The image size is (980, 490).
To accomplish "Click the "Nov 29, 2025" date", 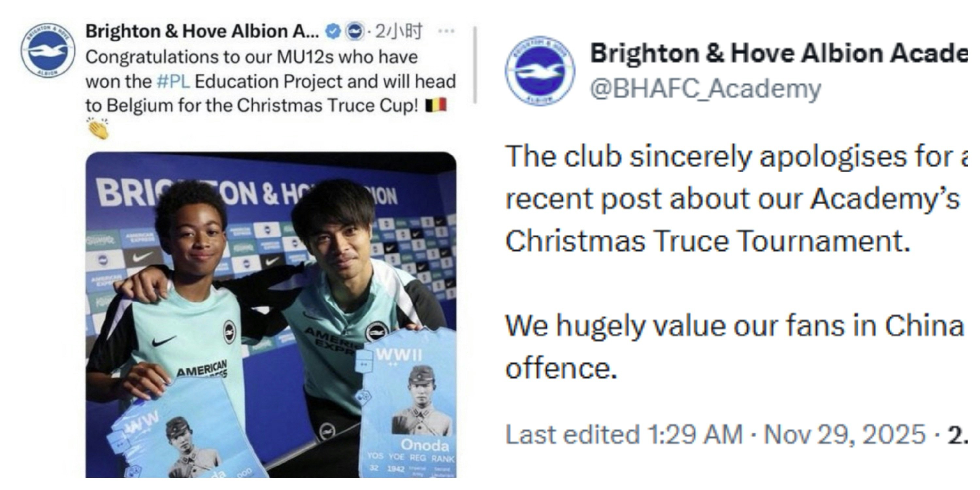I will (x=844, y=434).
